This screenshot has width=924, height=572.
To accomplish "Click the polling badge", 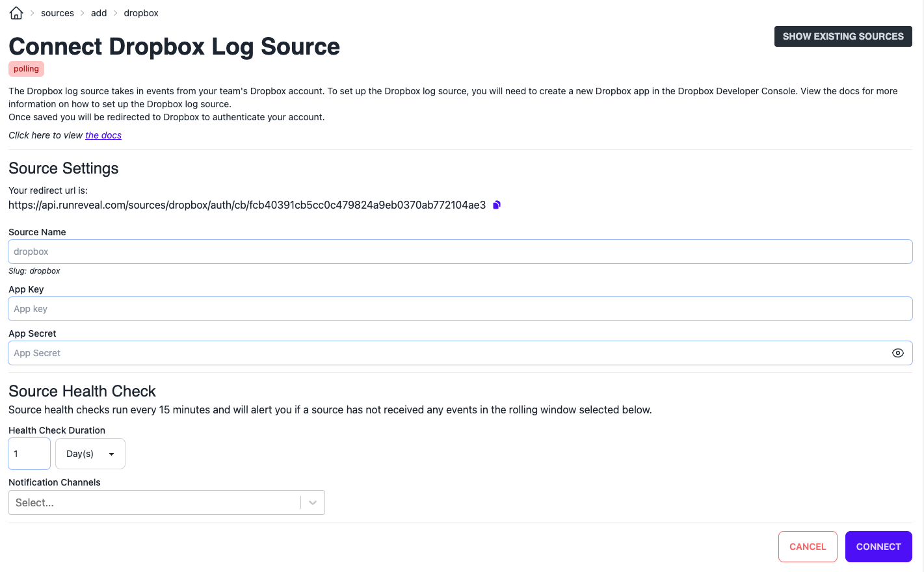I will 26,69.
